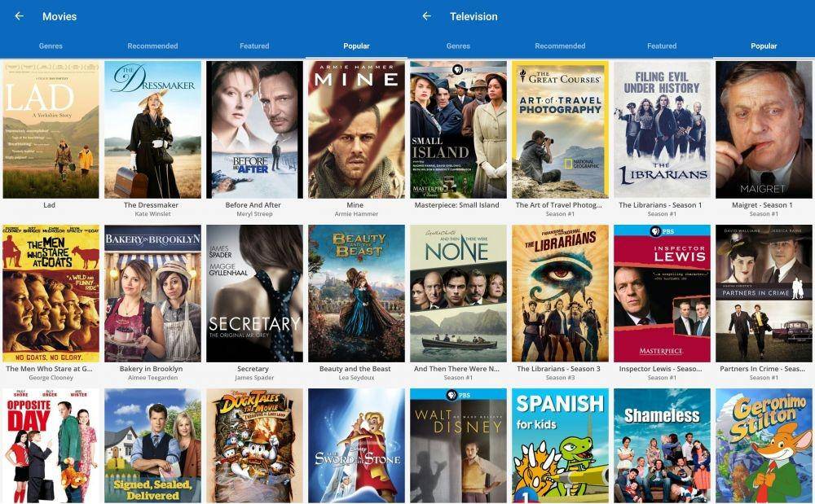Open The Dressmaker movie poster
Viewport: 815px width, 504px height.
[153, 129]
